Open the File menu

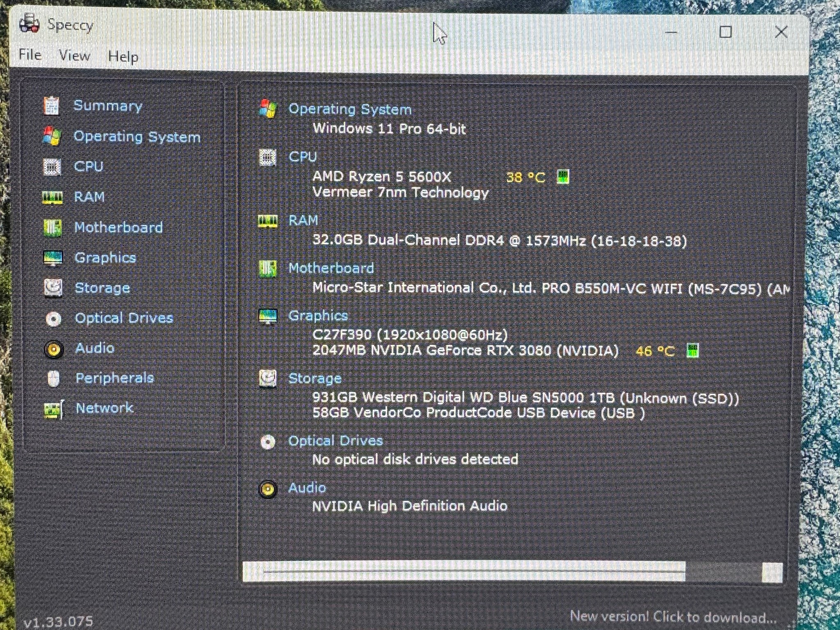[x=30, y=55]
